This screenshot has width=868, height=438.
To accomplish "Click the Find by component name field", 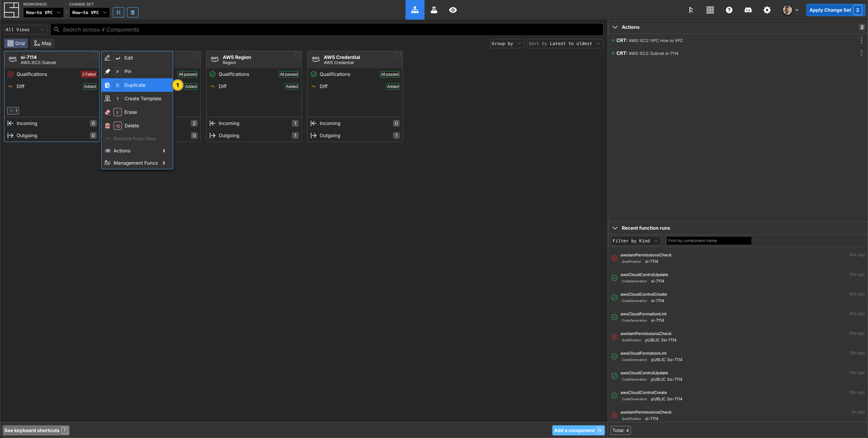I will 709,241.
